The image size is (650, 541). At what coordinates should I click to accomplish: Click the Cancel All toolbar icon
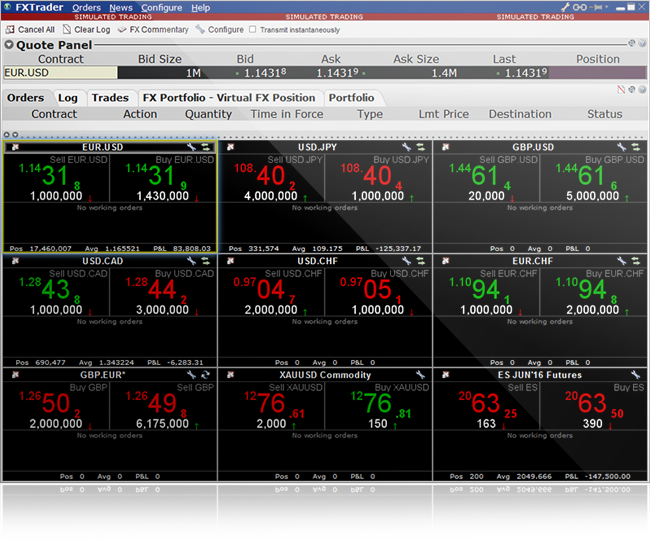pos(10,30)
